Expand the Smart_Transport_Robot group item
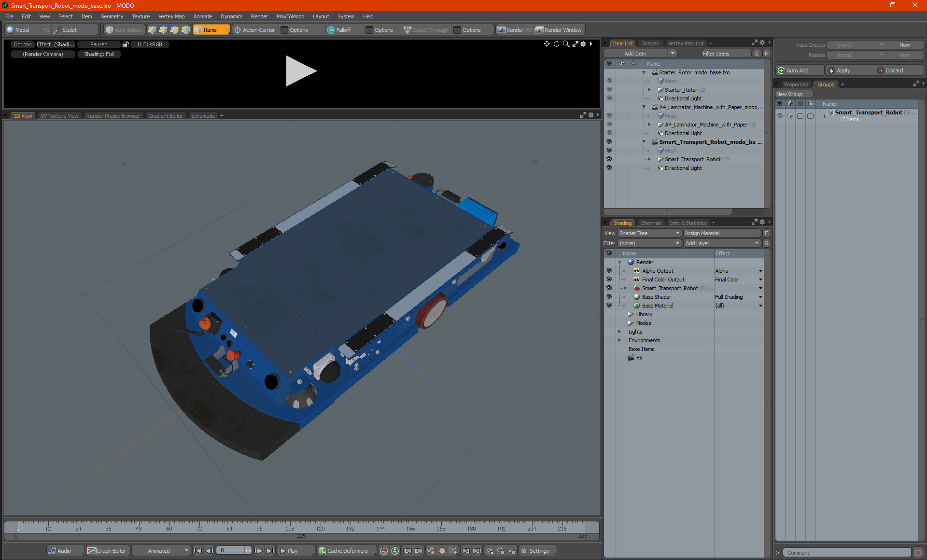The image size is (927, 560). (x=650, y=159)
